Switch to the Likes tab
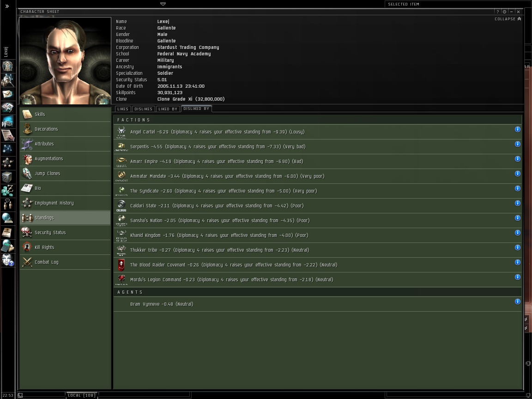 122,109
